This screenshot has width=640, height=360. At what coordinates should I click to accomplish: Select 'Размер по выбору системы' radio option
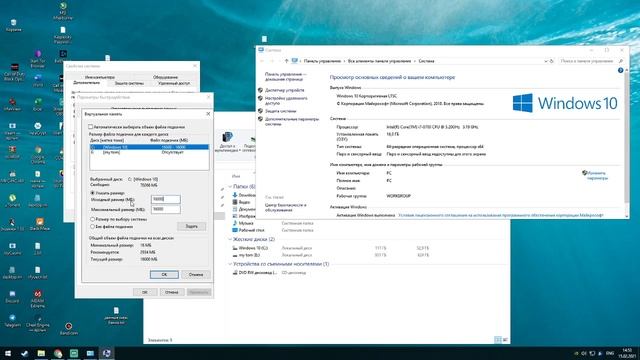(92, 219)
